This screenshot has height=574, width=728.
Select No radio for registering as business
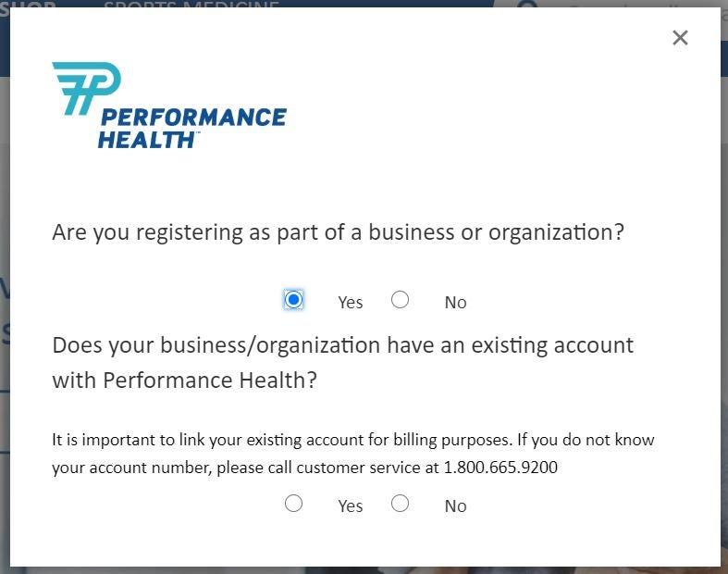[x=400, y=300]
